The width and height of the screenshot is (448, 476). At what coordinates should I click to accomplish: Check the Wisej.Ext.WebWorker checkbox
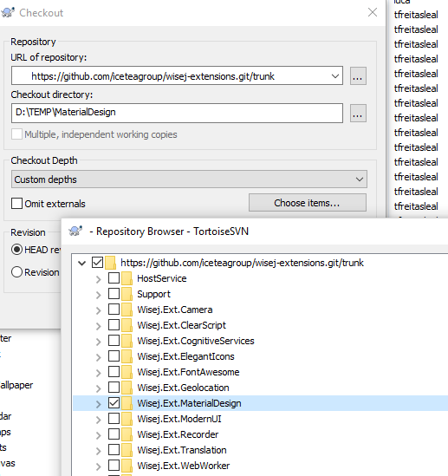114,466
